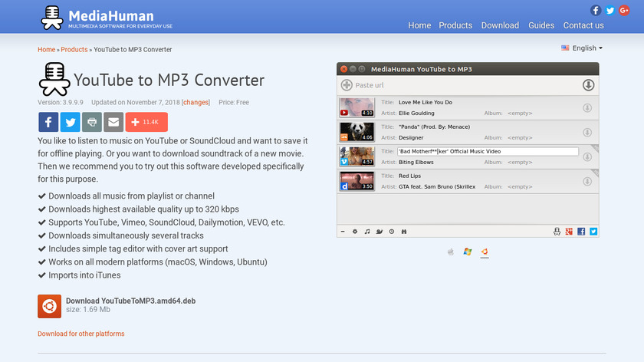Screen dimensions: 644x362
Task: Download the Love Me Like You Do track
Action: coord(587,107)
